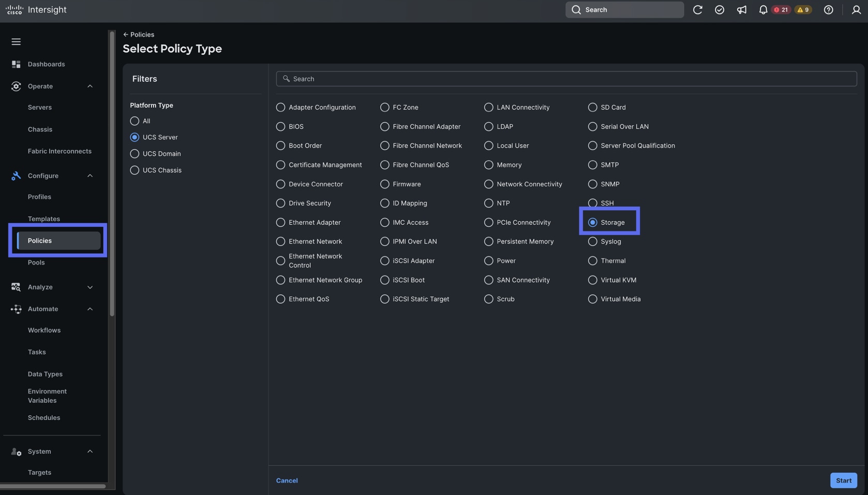
Task: Collapse the Configure section chevron
Action: [90, 176]
